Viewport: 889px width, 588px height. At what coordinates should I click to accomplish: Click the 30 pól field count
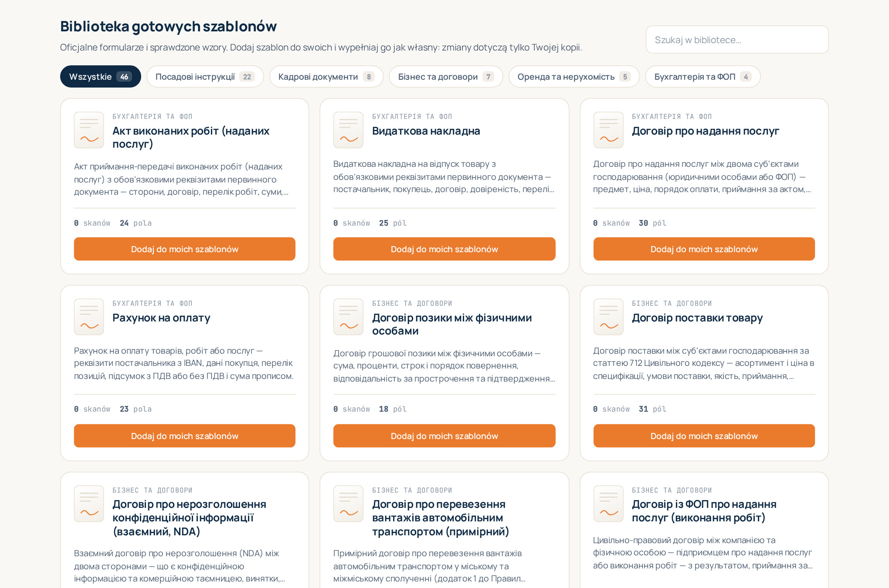coord(652,223)
